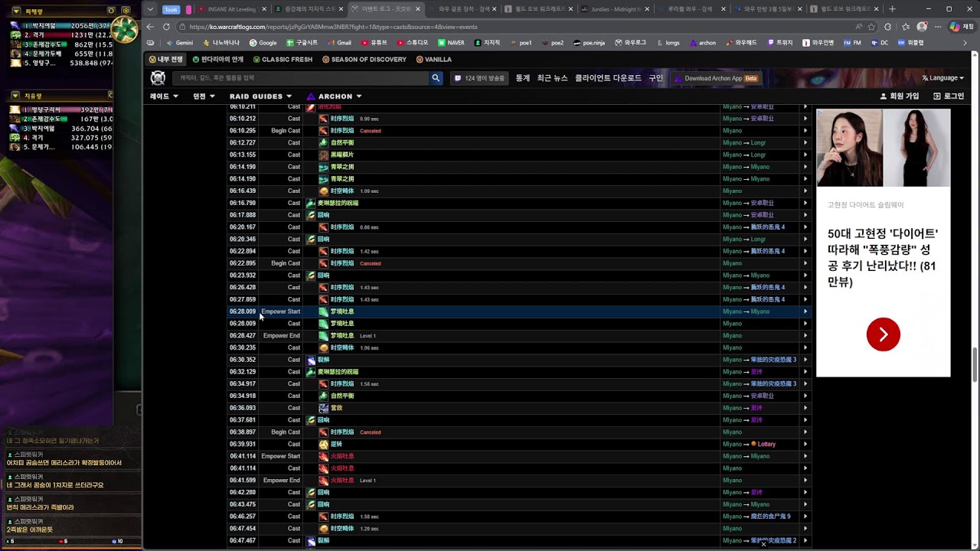Open the Language selector dropdown
The image size is (980, 551).
click(x=943, y=78)
